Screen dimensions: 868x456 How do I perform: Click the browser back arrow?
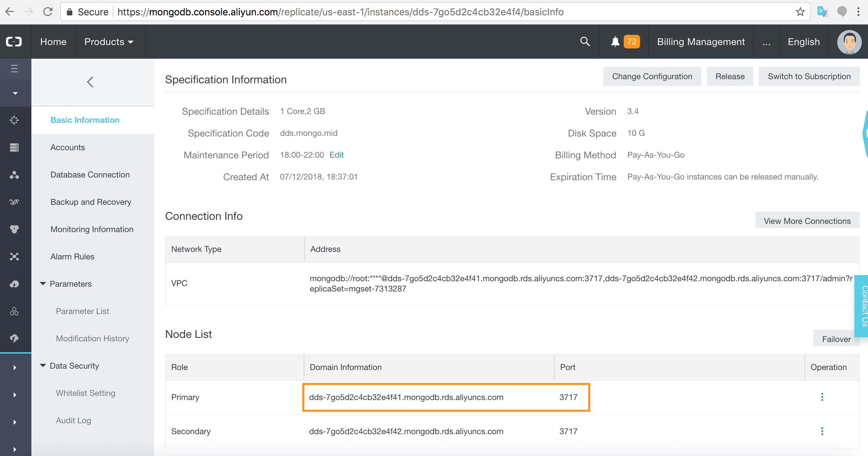[x=10, y=12]
